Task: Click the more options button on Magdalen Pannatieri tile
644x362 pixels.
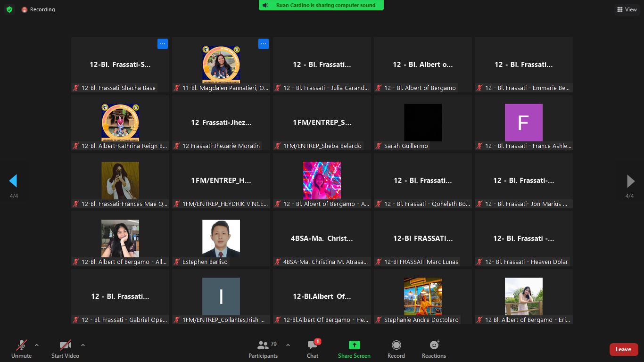Action: [x=264, y=44]
